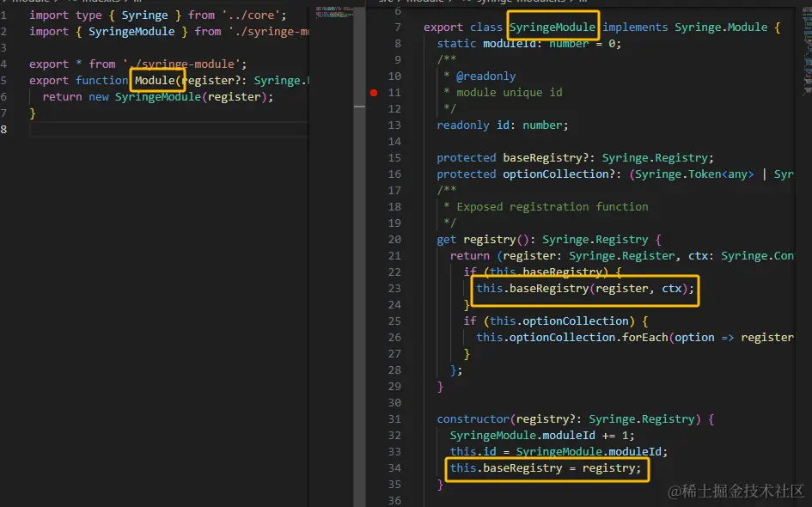The image size is (812, 507).
Task: Toggle the red breakpoint on line 11
Action: tap(374, 93)
